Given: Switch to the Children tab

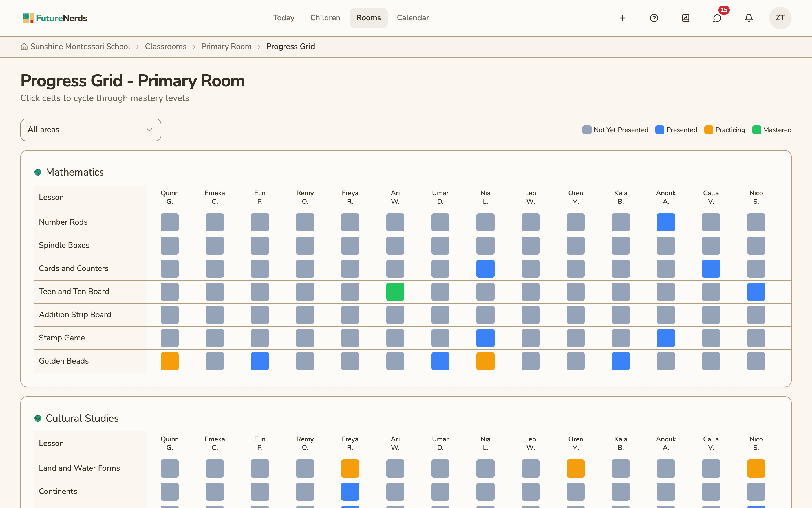Looking at the screenshot, I should click(x=325, y=18).
